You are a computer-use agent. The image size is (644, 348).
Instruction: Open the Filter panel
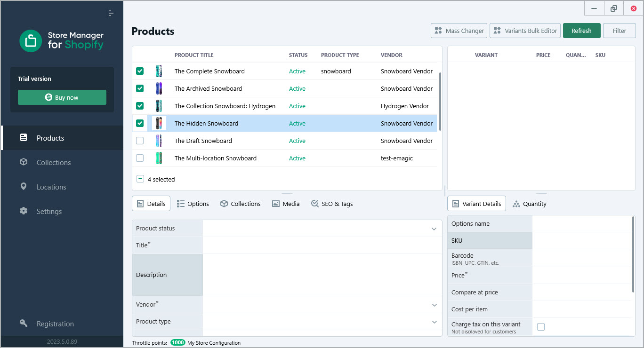(x=620, y=31)
